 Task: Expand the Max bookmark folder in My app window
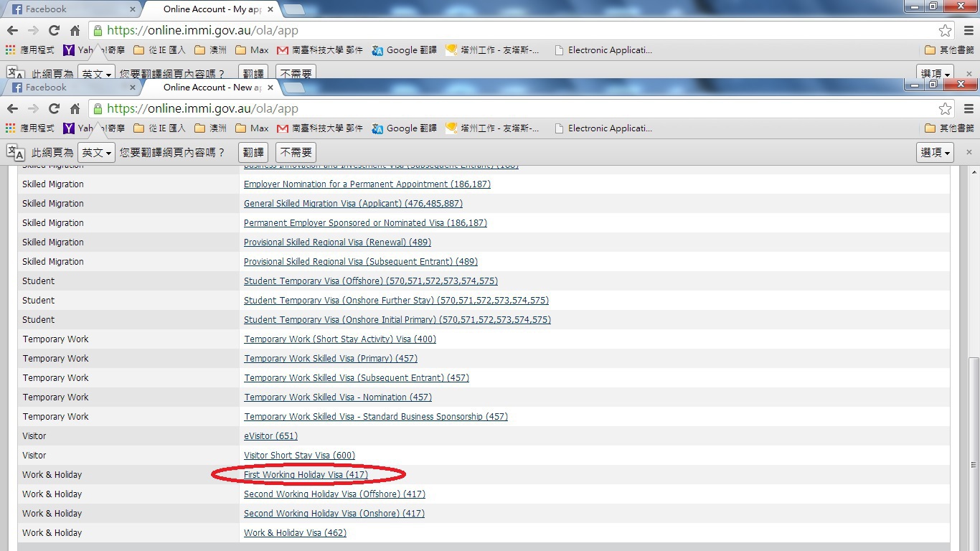click(252, 50)
